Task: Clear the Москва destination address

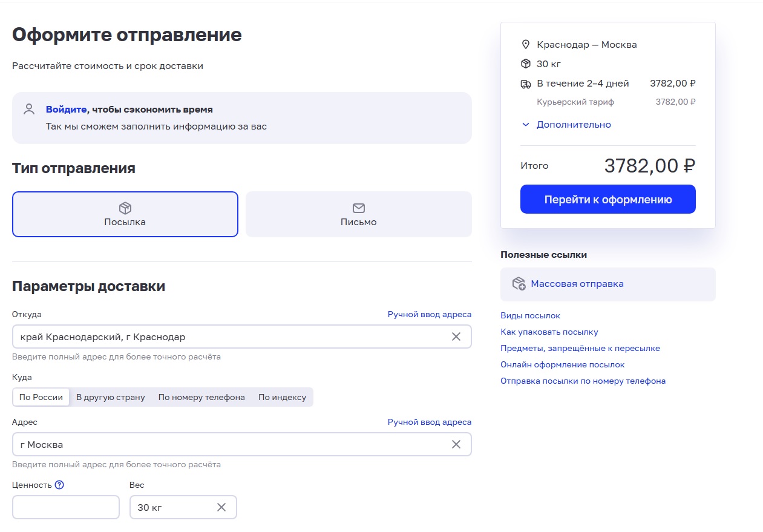Action: tap(456, 444)
